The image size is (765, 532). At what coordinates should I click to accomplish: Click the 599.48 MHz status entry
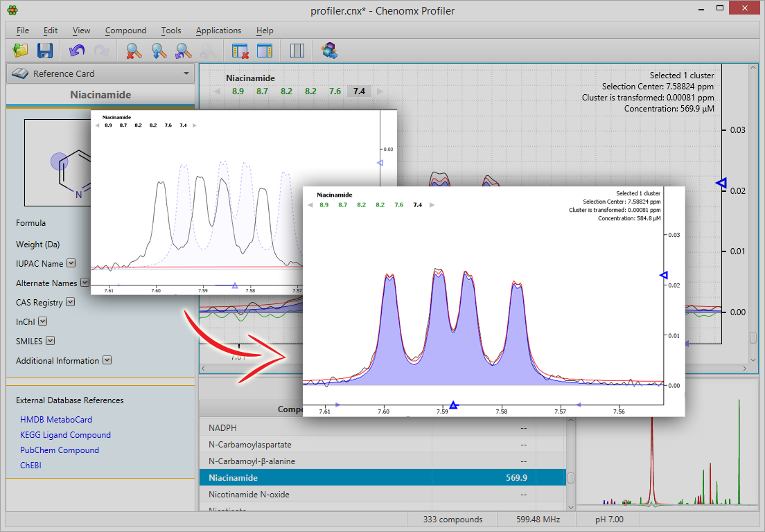538,520
